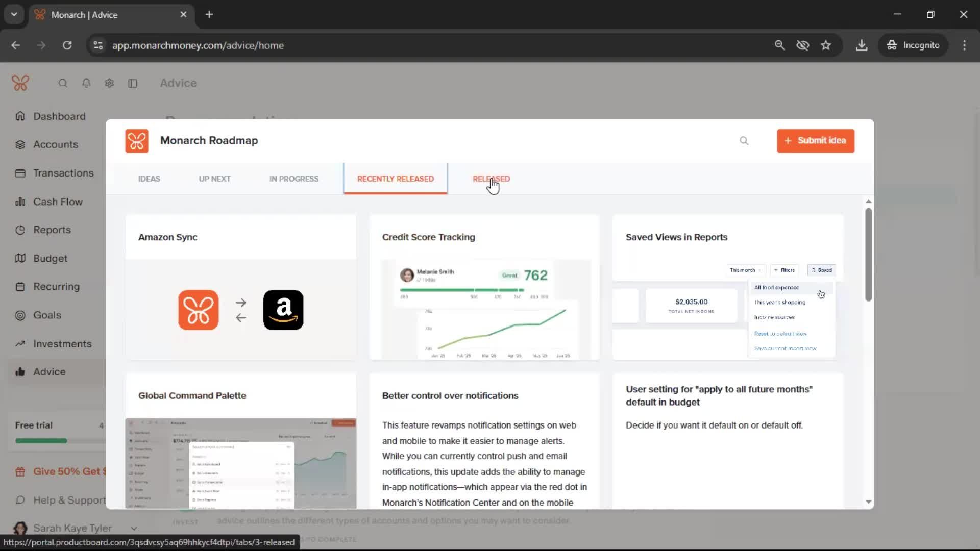Open the browser tab search dropdown
The height and width of the screenshot is (551, 980).
pyautogui.click(x=14, y=14)
